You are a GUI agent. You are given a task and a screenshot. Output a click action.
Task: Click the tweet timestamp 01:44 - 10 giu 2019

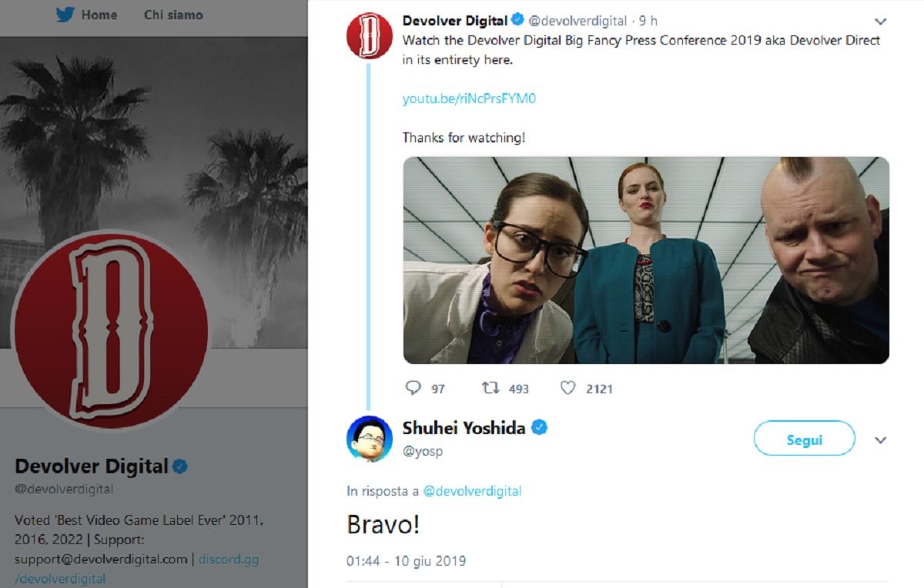(x=406, y=561)
